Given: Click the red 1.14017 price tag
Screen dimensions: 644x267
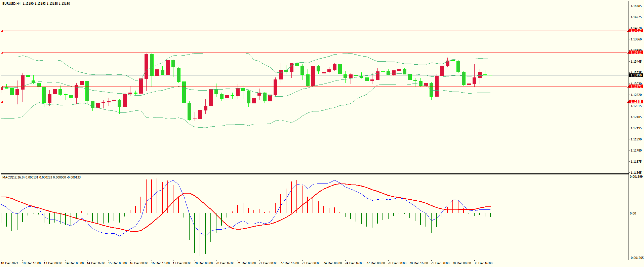Looking at the screenshot, I should (636, 31).
